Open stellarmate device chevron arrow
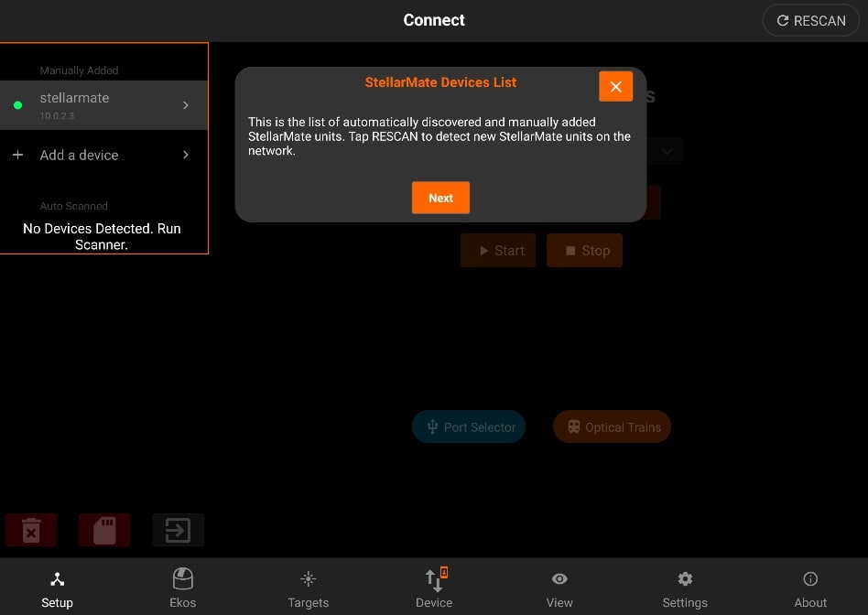 (x=186, y=105)
